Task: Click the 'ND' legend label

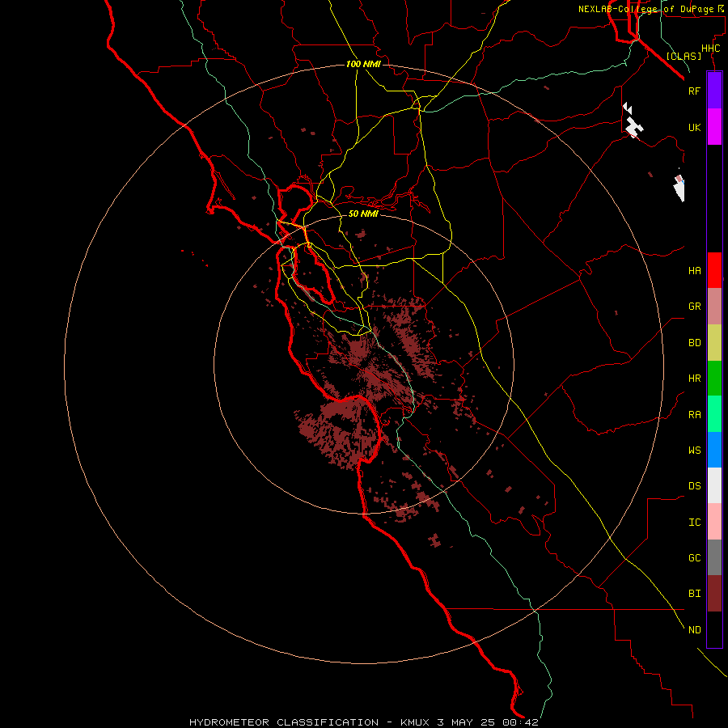Action: 694,629
